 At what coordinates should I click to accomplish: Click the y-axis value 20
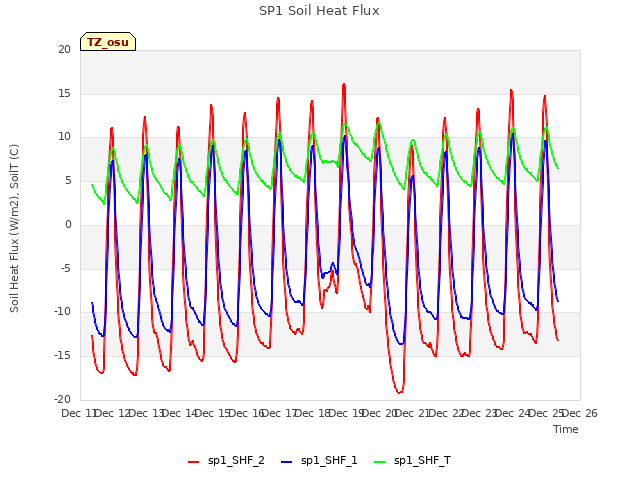click(64, 49)
